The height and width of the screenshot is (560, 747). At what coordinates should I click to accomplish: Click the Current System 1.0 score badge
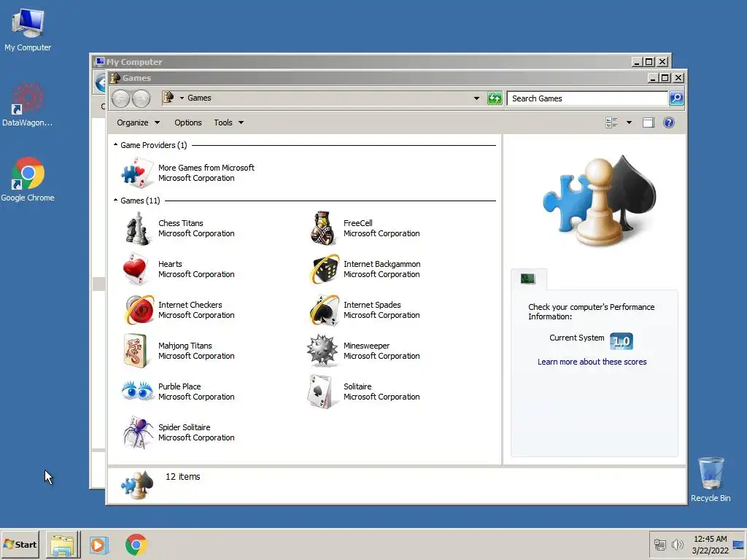coord(622,341)
